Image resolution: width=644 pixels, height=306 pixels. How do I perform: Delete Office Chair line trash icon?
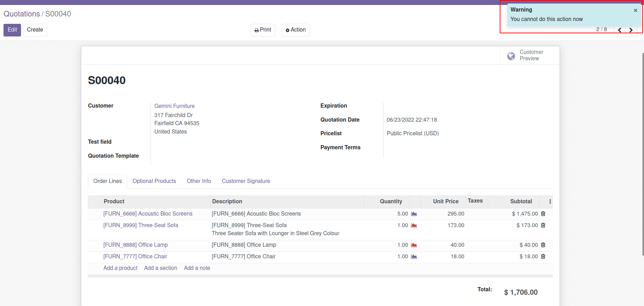543,257
